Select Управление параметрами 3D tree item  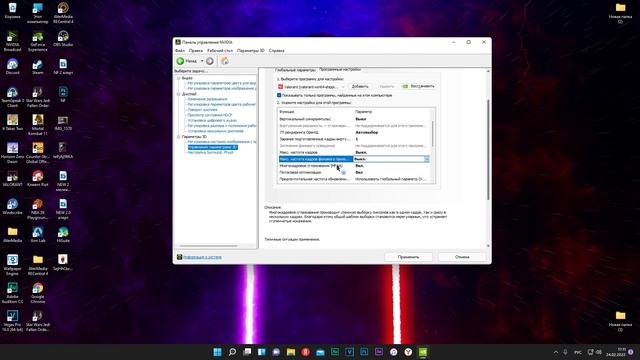pos(212,147)
